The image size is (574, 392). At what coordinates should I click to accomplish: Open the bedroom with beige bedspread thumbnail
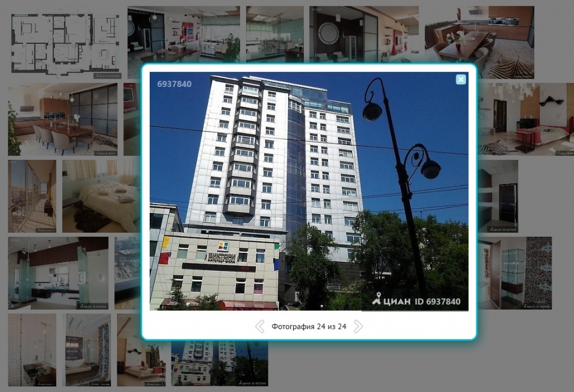click(x=101, y=196)
